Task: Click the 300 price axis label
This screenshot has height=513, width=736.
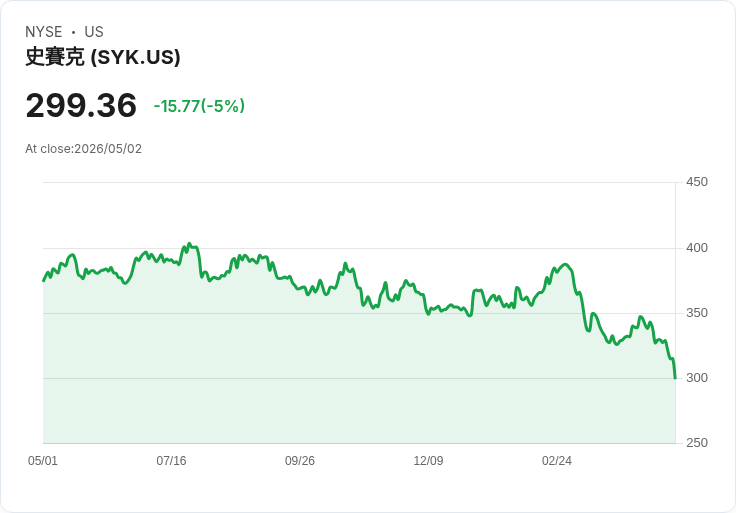Action: [x=697, y=377]
